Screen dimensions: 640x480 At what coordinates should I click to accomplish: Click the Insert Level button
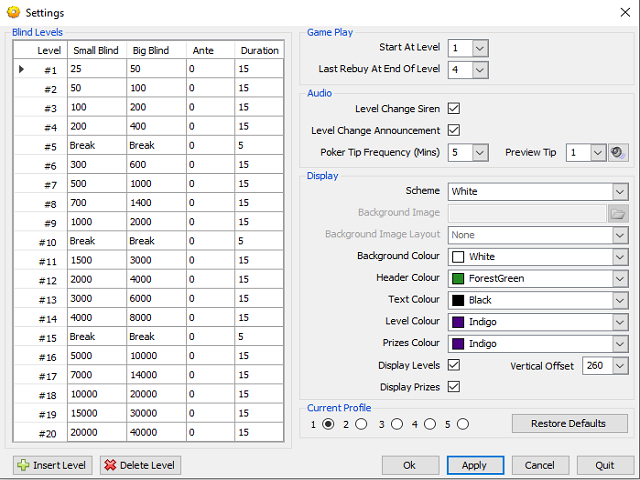53,465
